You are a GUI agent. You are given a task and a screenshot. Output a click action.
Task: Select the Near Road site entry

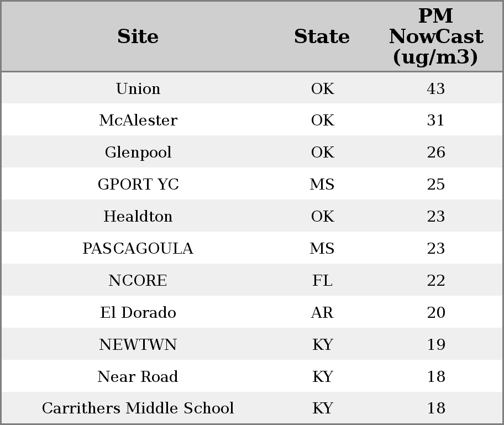[x=138, y=376]
